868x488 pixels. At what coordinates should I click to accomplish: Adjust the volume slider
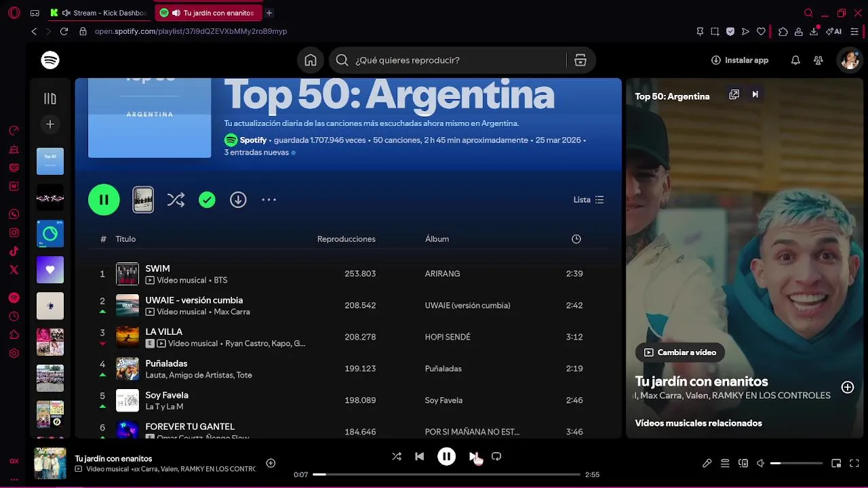(x=796, y=464)
